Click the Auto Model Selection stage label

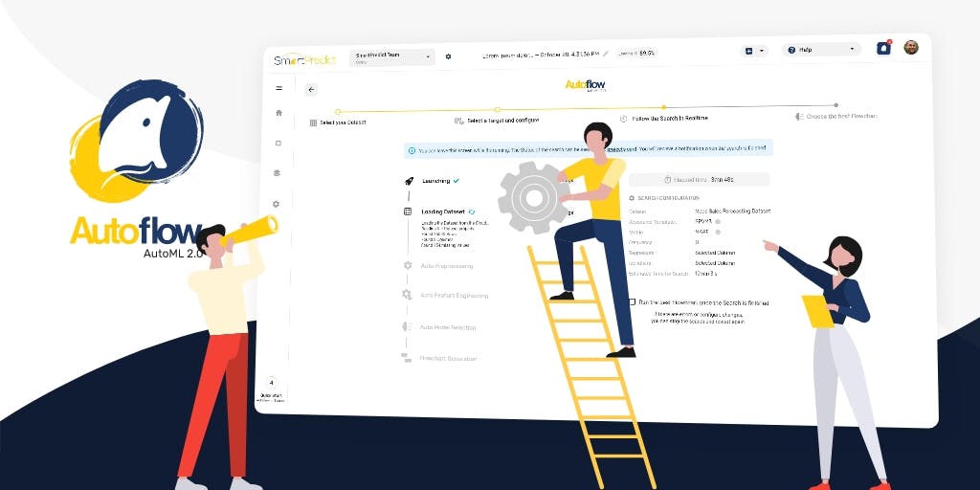pyautogui.click(x=448, y=327)
